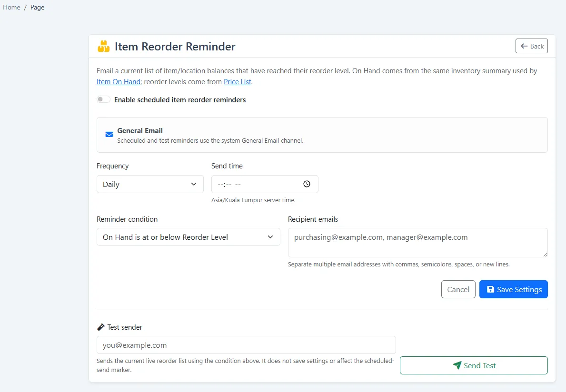Click the 'Sends the current live reorder list' note
This screenshot has width=566, height=392.
(246, 365)
